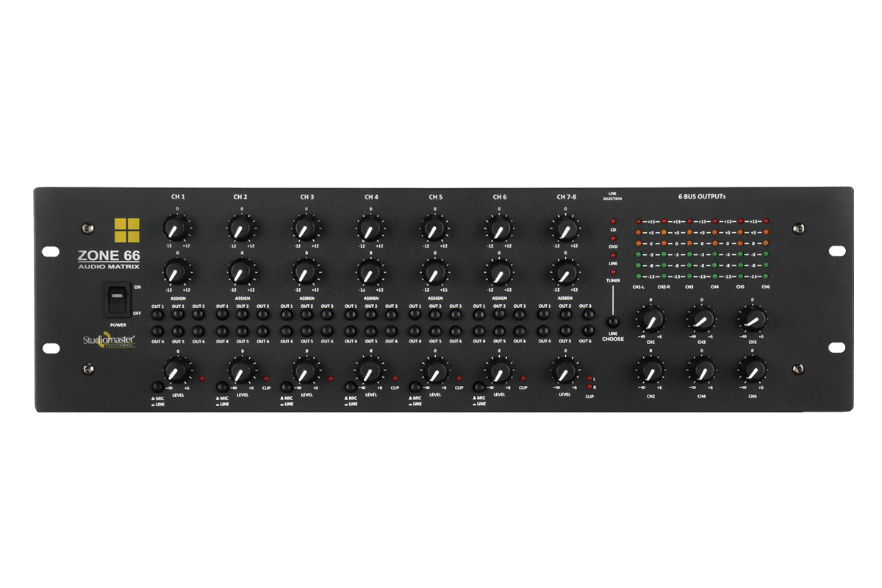Toggle the CH 6 MIC/LINE button
The width and height of the screenshot is (882, 588).
pyautogui.click(x=478, y=387)
